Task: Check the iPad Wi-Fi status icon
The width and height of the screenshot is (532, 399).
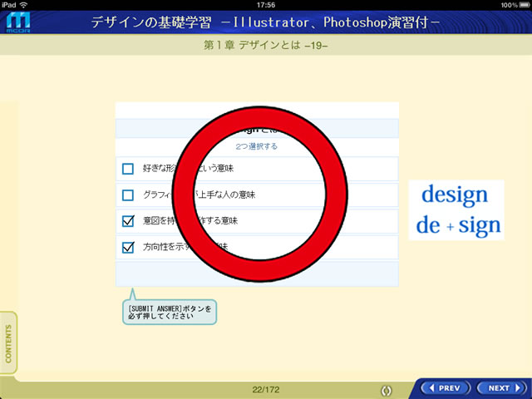Action: tap(23, 5)
